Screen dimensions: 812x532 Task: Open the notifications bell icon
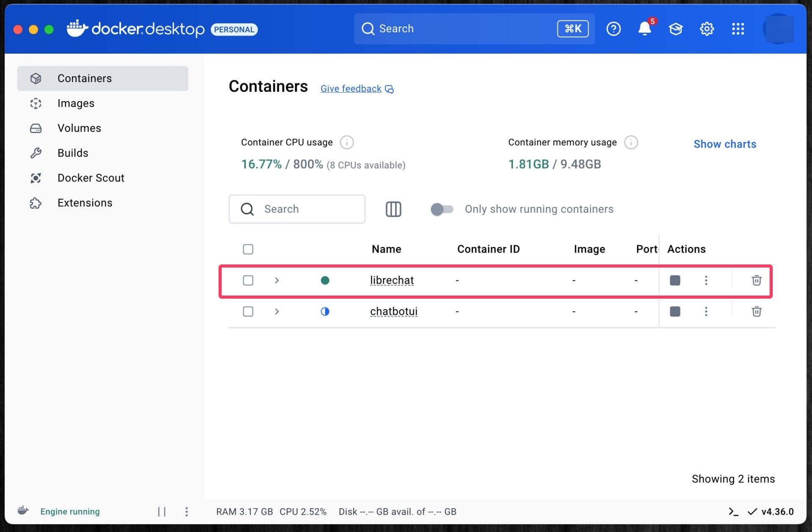pyautogui.click(x=644, y=29)
